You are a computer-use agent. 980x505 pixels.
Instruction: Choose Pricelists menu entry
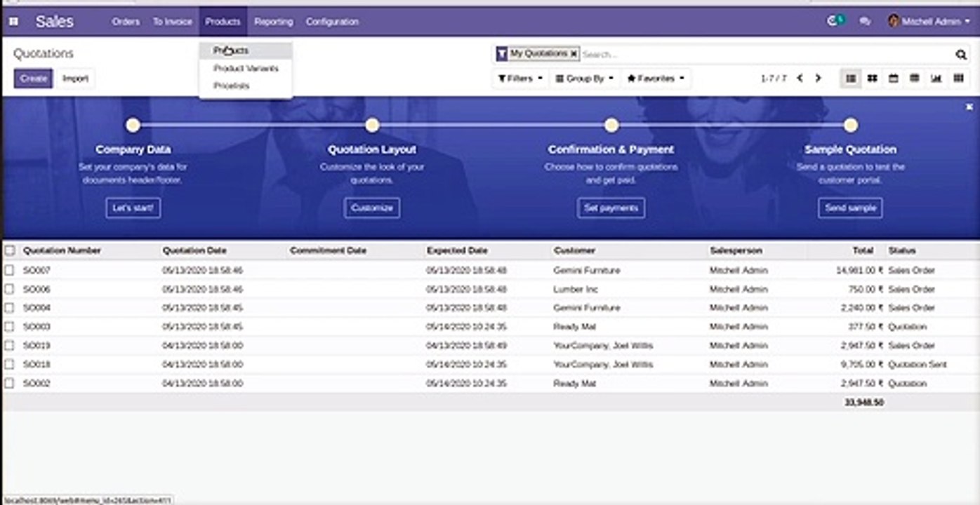pyautogui.click(x=246, y=86)
